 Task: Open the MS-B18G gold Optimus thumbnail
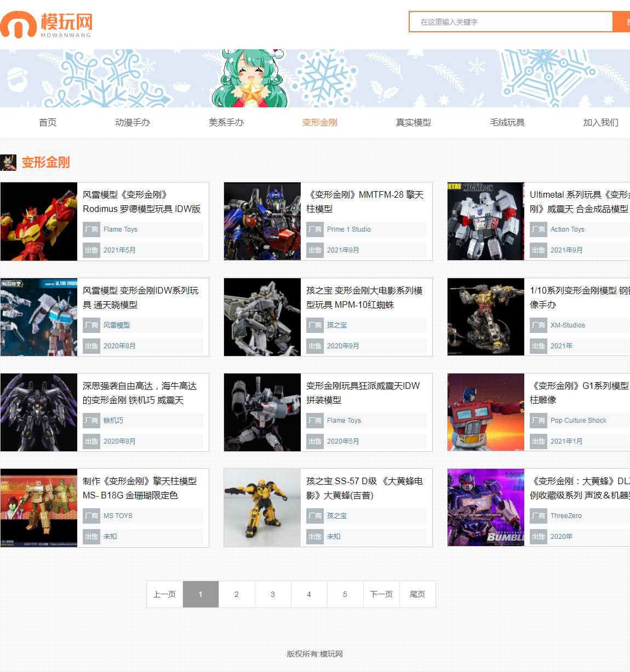point(39,508)
